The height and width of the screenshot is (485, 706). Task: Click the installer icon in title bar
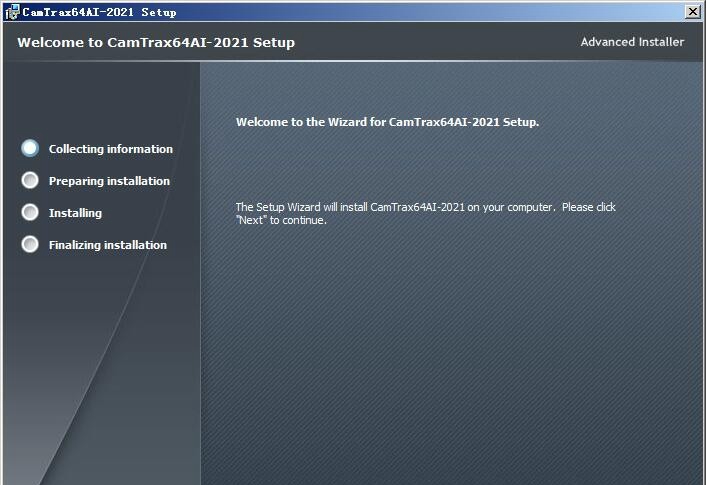[12, 12]
